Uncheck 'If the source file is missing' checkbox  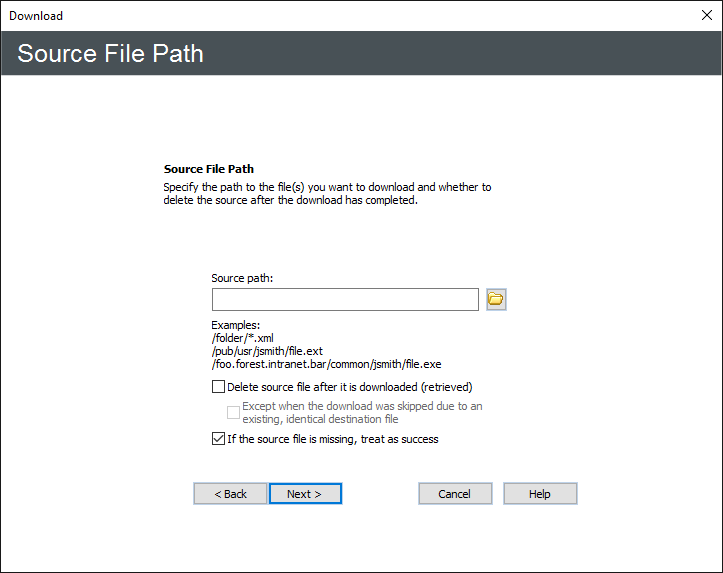click(x=219, y=439)
